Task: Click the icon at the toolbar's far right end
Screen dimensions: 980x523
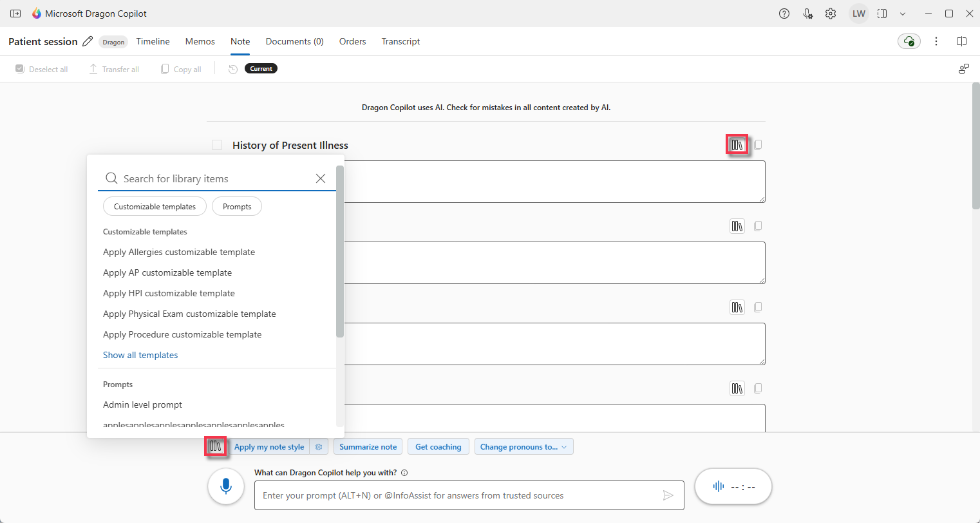Action: 964,69
